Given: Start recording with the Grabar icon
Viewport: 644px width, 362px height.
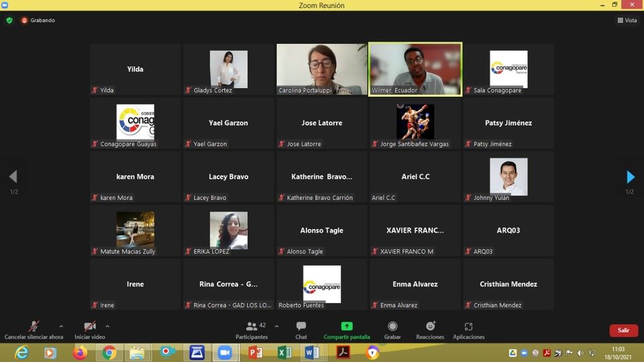Looking at the screenshot, I should (392, 326).
